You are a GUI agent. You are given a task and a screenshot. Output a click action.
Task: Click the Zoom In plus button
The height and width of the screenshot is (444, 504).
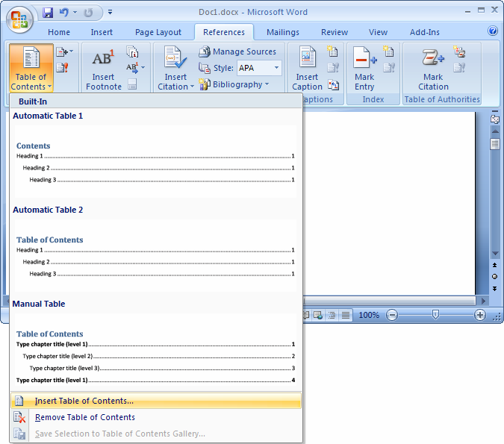coord(480,315)
